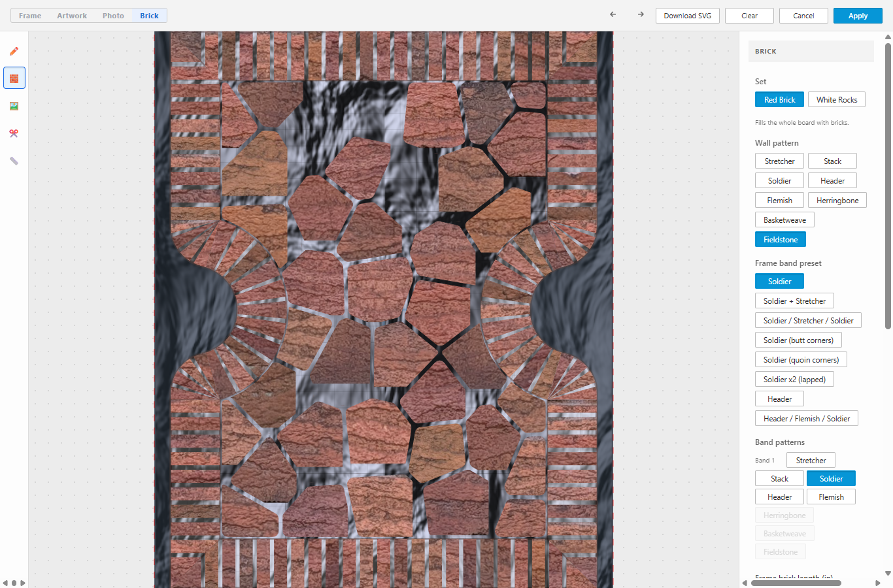Image resolution: width=893 pixels, height=588 pixels.
Task: Choose Soldier (butt corners) preset
Action: [798, 340]
